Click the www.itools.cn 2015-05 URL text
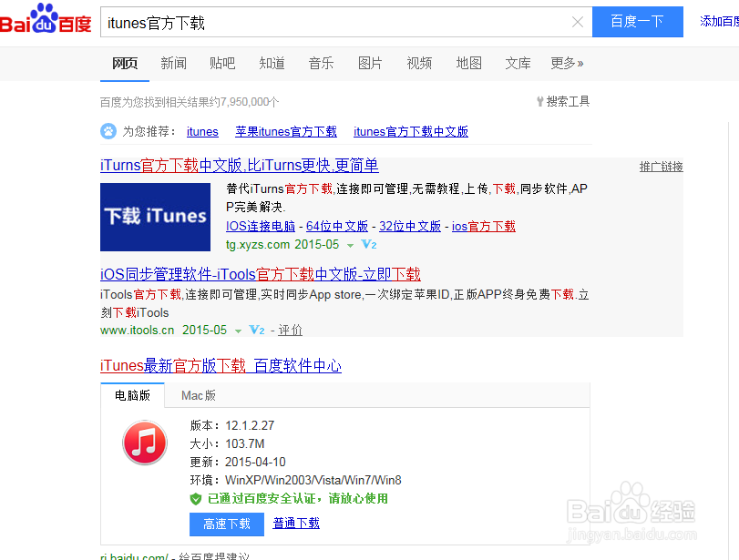 point(163,331)
